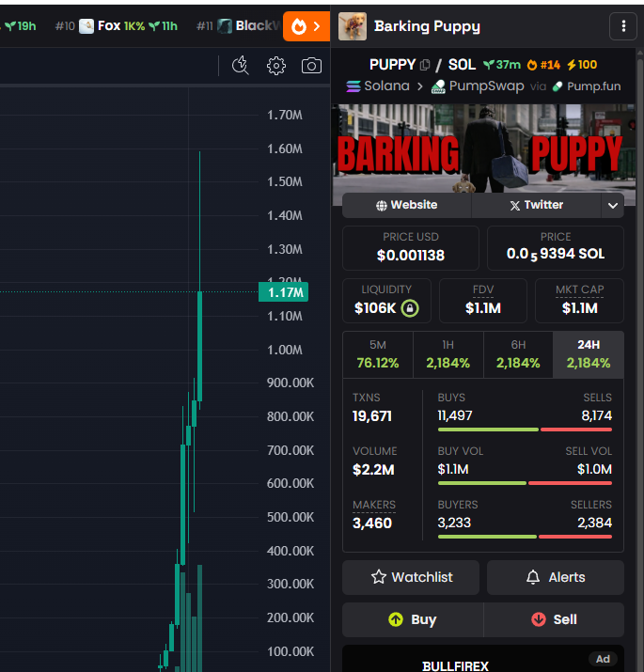Image resolution: width=644 pixels, height=672 pixels.
Task: Select the 6H timeframe tab
Action: click(518, 354)
